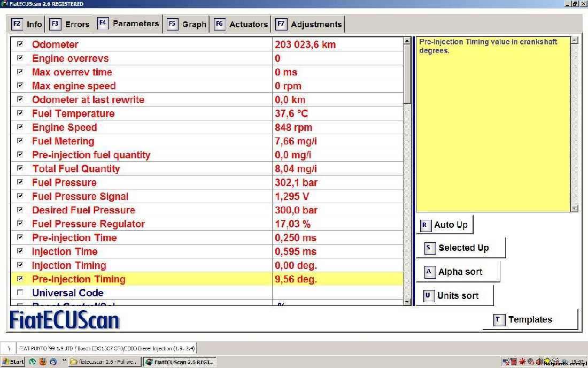Click the Units sort button

pyautogui.click(x=454, y=296)
